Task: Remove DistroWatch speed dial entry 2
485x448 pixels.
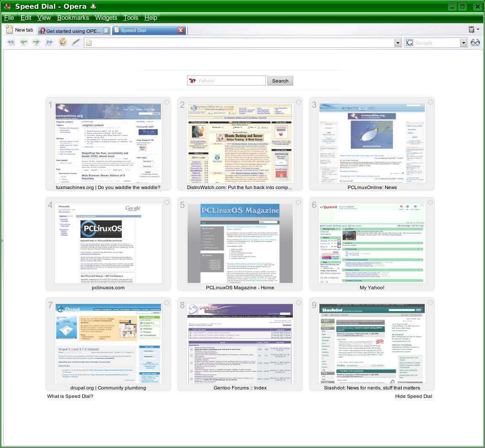Action: (298, 102)
